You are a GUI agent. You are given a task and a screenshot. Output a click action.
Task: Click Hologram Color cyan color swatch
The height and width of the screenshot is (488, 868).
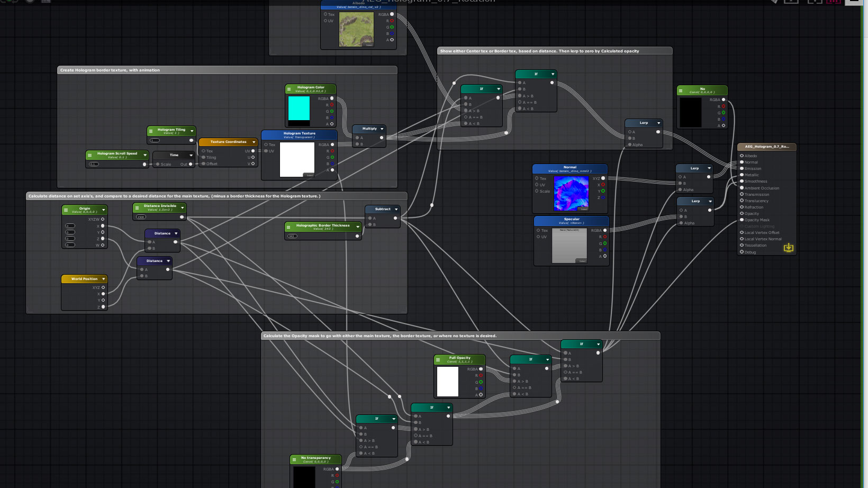299,108
